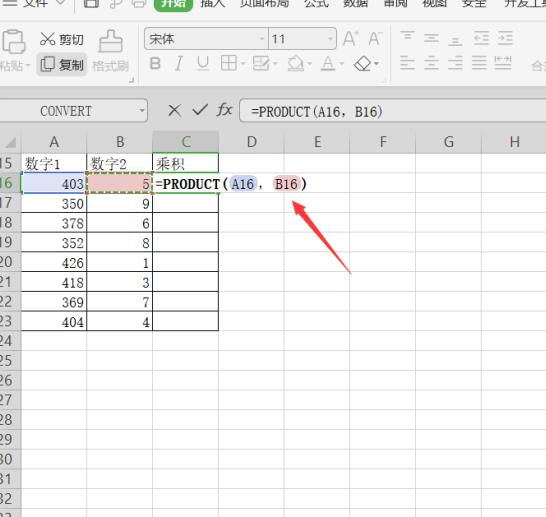Select the Format Painter brush icon
The width and height of the screenshot is (546, 517).
click(111, 41)
